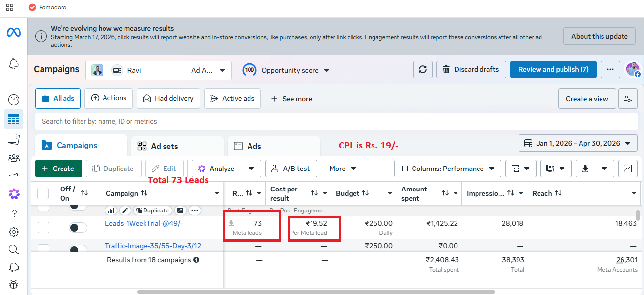644x295 pixels.
Task: Select the Active ads view filter
Action: click(x=232, y=99)
